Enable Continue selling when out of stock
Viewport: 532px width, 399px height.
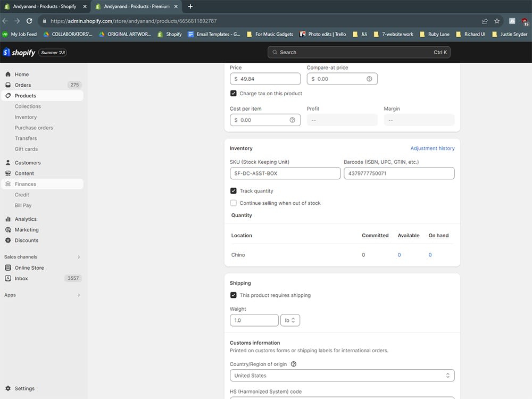(234, 203)
